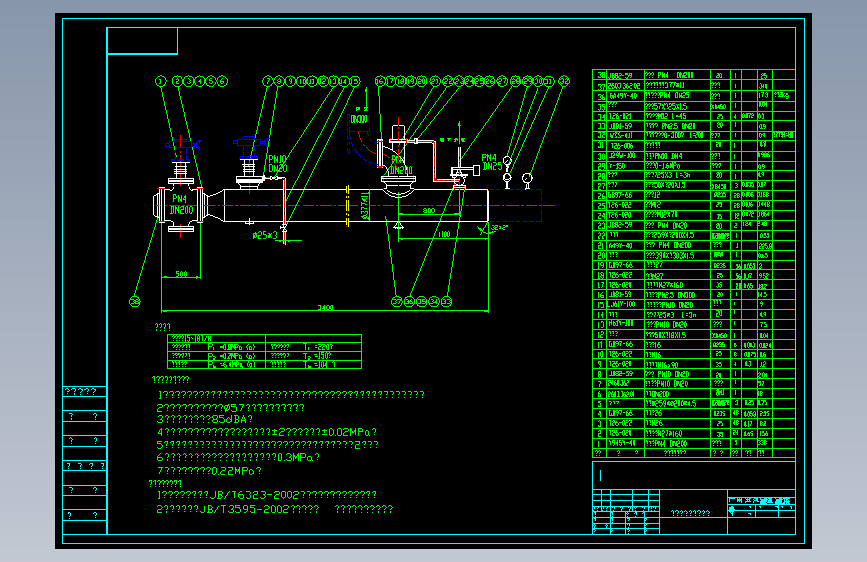The height and width of the screenshot is (562, 867).
Task: Click the 3400 overall length dimension
Action: coord(325,308)
